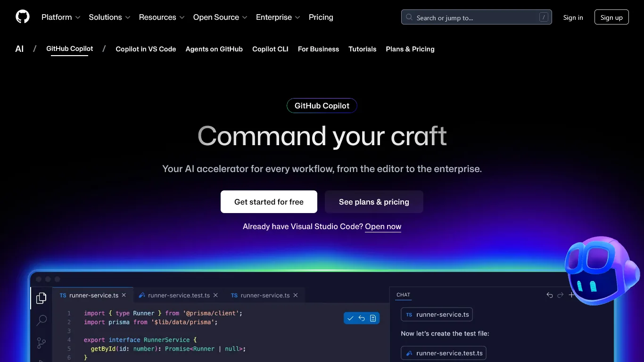The image size is (644, 362).
Task: Open runner-service.test.ts file chip in chat
Action: [443, 353]
